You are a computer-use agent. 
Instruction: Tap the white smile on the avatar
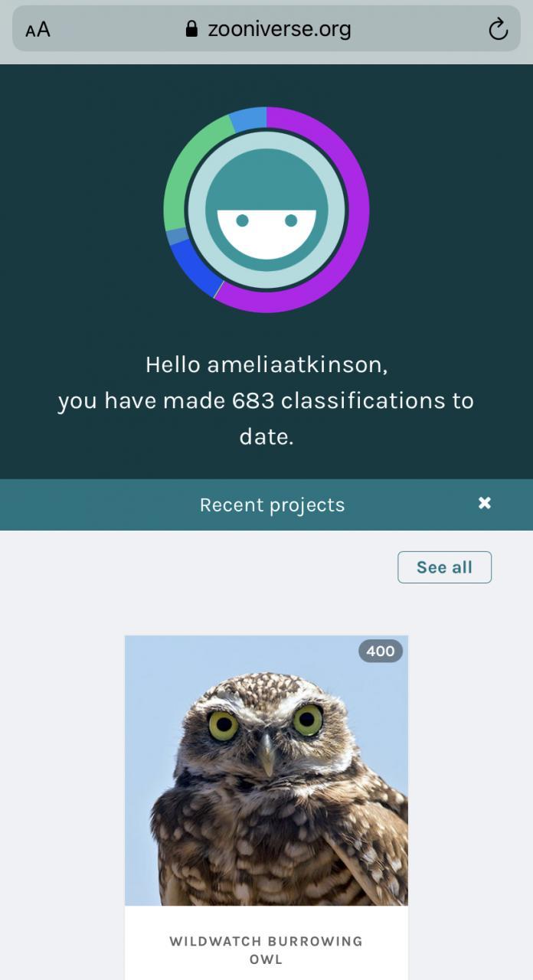pos(266,234)
